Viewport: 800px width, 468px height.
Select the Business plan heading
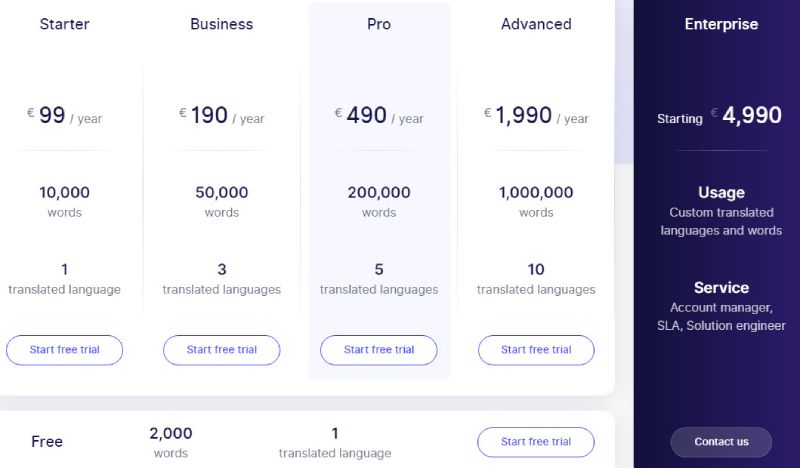221,24
